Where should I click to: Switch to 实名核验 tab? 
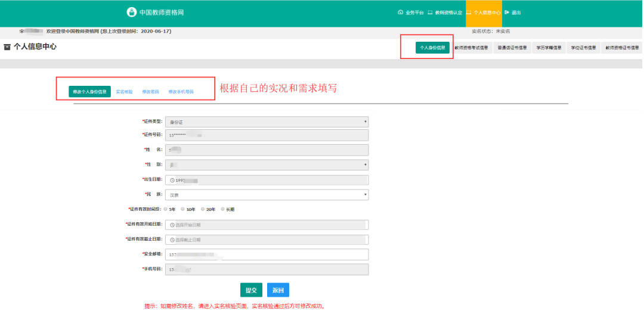click(125, 92)
